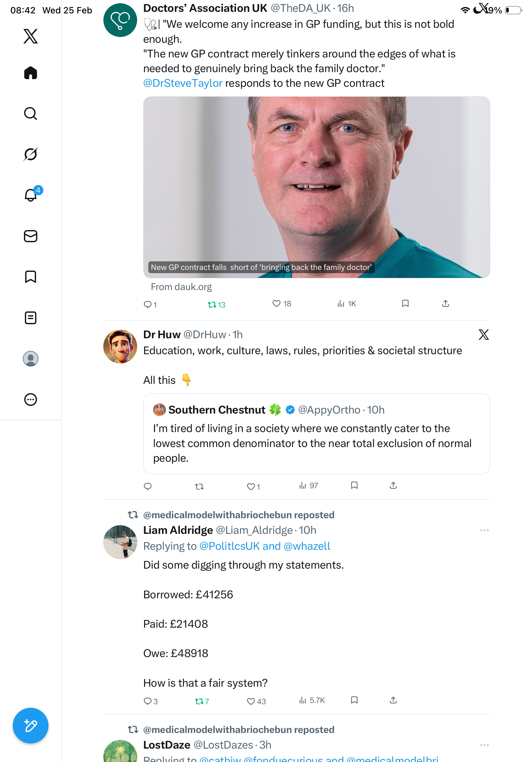Open the GP contract article image card
Viewport: 532px width, 762px height.
click(x=316, y=187)
